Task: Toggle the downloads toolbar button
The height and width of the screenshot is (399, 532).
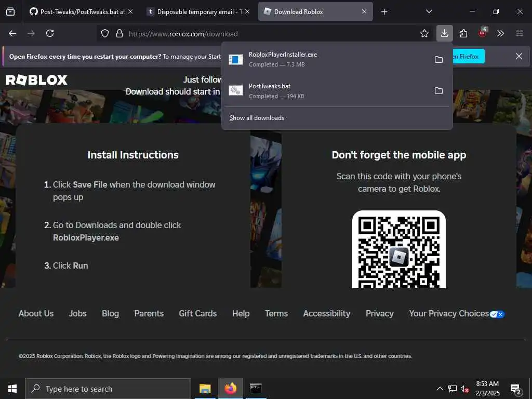Action: click(445, 33)
